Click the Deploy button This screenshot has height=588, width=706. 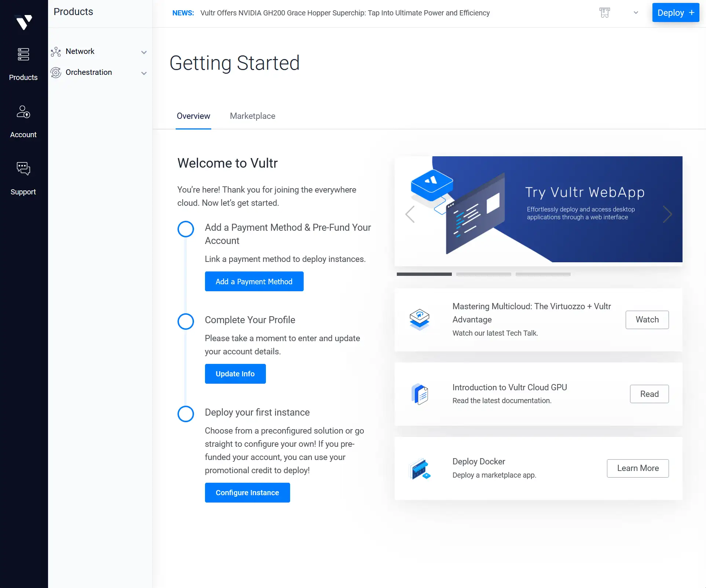[x=675, y=12]
